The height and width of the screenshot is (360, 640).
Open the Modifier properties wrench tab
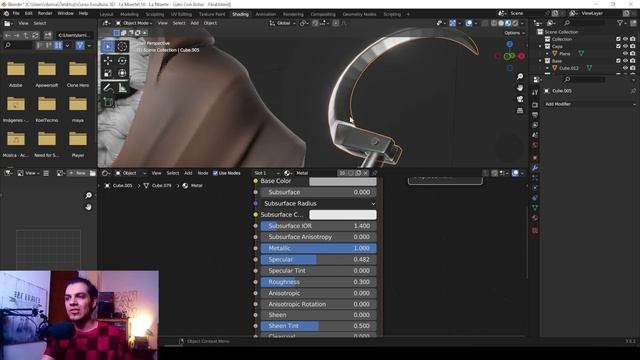pos(535,168)
